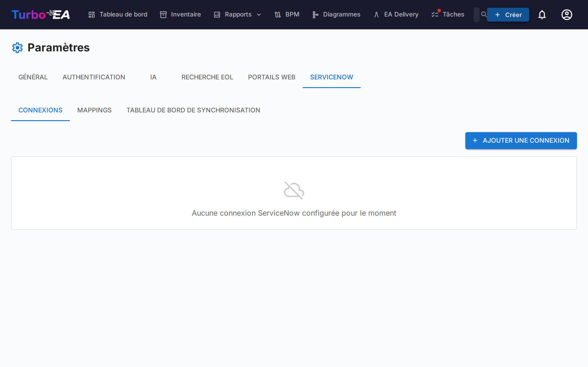Click the Créer button
This screenshot has width=588, height=367.
coord(508,14)
